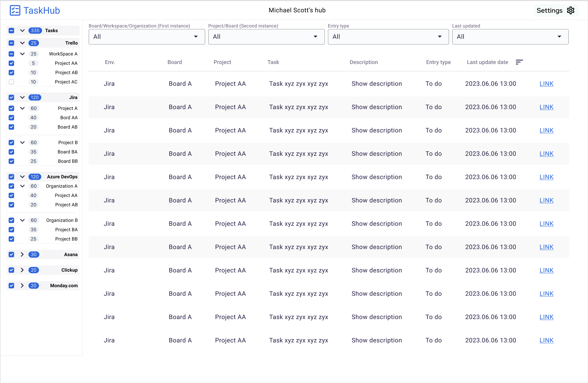Image resolution: width=588 pixels, height=383 pixels.
Task: Click the Task column header
Action: [273, 62]
